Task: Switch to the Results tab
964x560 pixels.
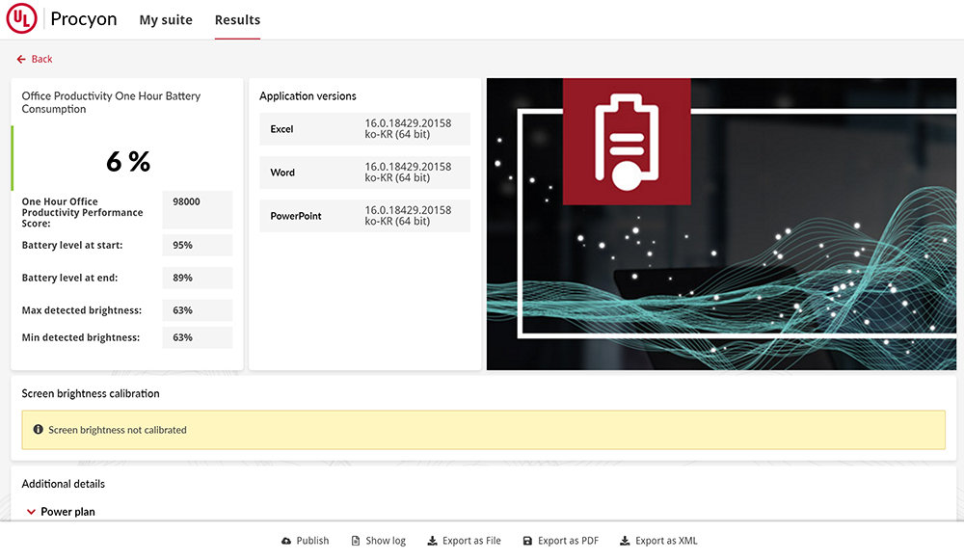Action: coord(237,20)
